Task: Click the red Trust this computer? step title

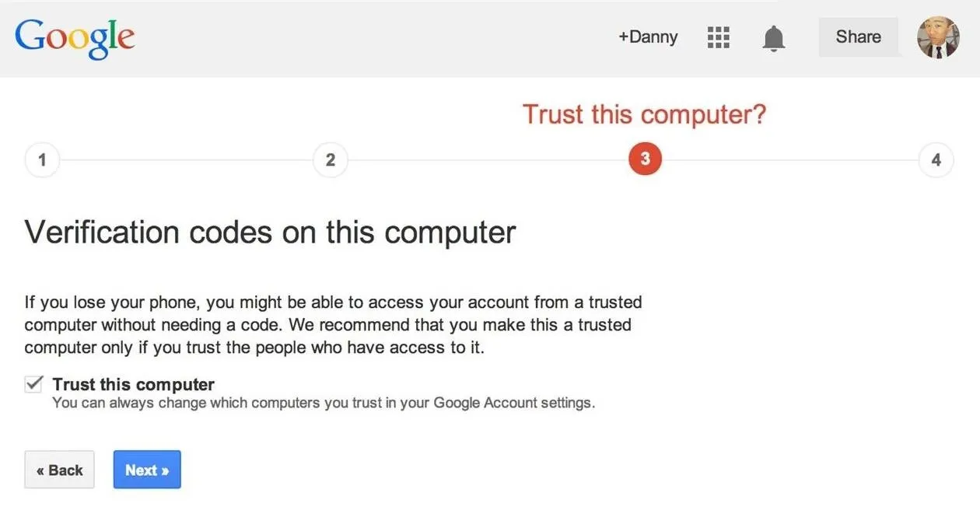Action: click(644, 114)
